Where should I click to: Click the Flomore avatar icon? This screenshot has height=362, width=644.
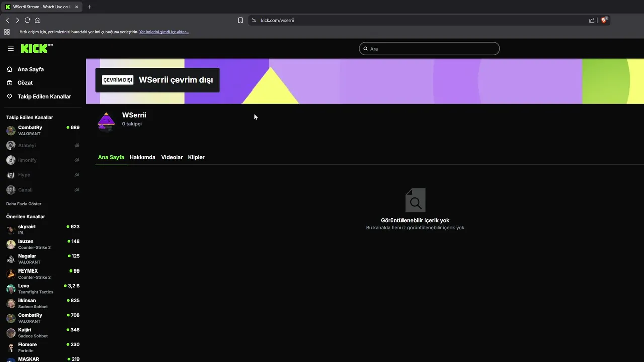11,347
